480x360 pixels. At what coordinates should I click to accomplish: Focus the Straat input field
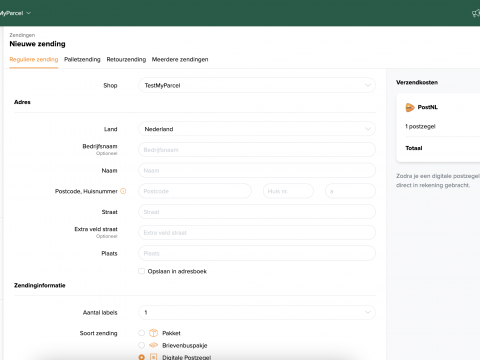click(x=257, y=212)
